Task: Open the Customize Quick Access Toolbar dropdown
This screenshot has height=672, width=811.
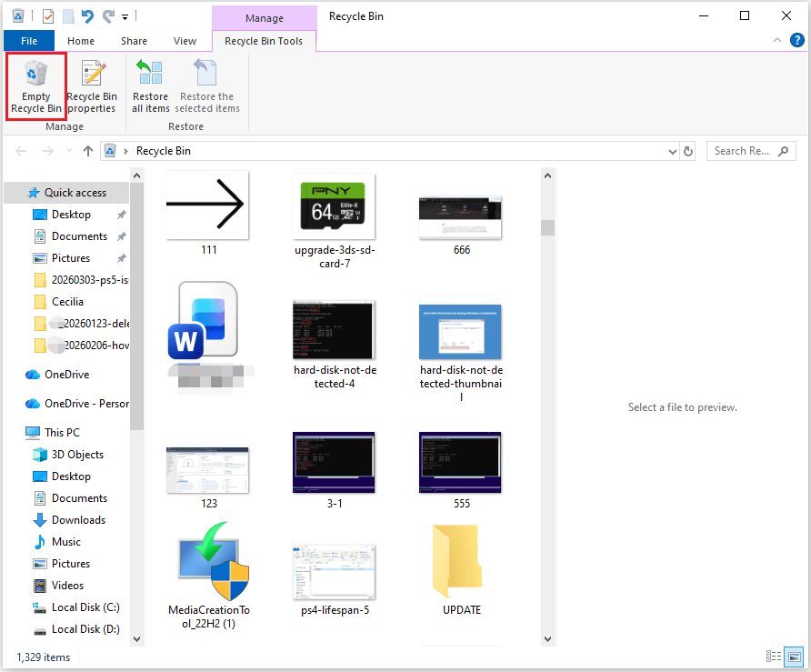Action: tap(125, 16)
